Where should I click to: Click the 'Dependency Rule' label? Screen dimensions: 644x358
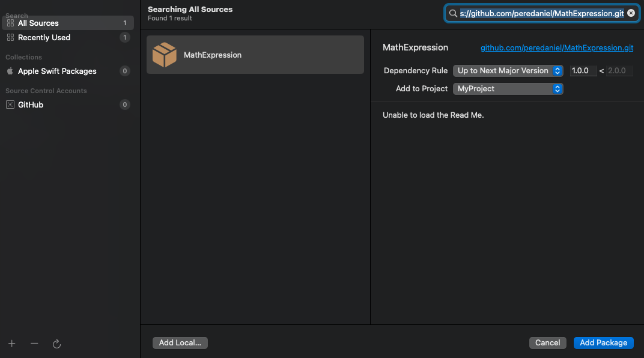(416, 71)
